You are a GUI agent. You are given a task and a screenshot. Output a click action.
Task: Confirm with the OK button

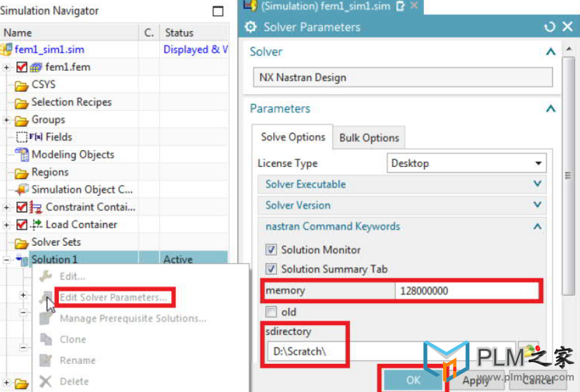coord(413,380)
